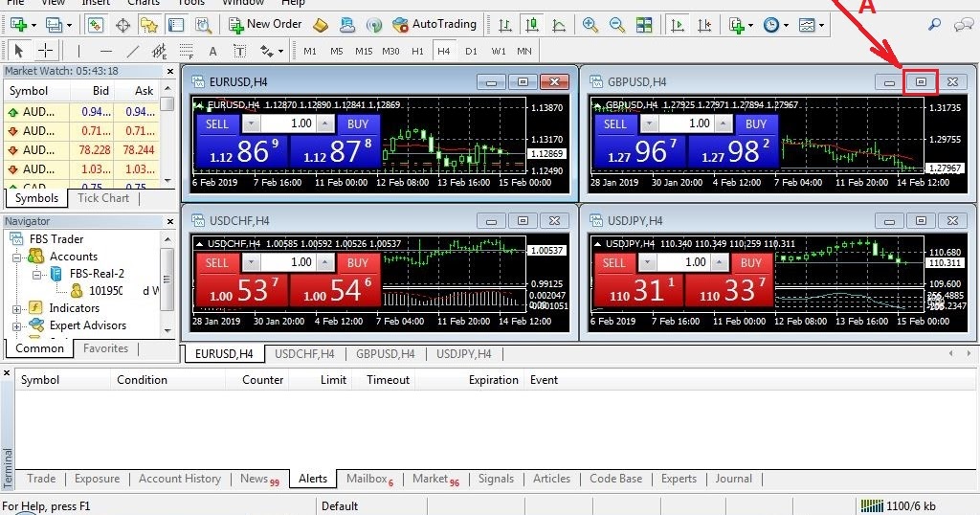Switch timeframe to M1

point(310,52)
